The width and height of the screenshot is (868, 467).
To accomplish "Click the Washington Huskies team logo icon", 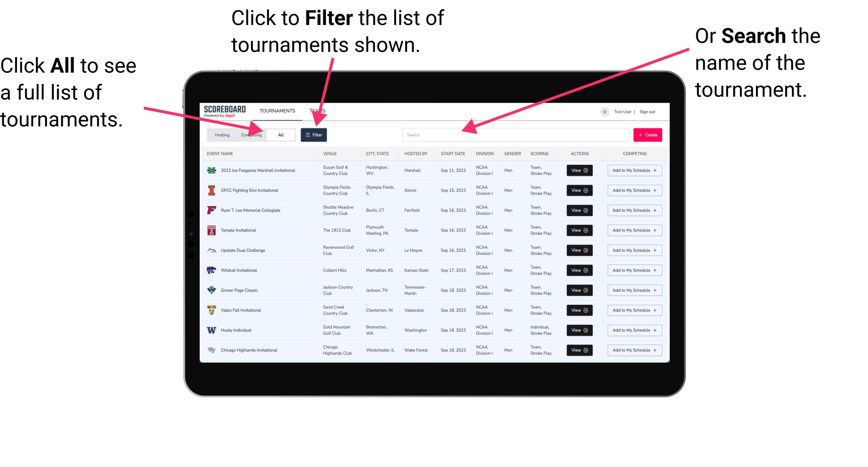I will (x=210, y=330).
